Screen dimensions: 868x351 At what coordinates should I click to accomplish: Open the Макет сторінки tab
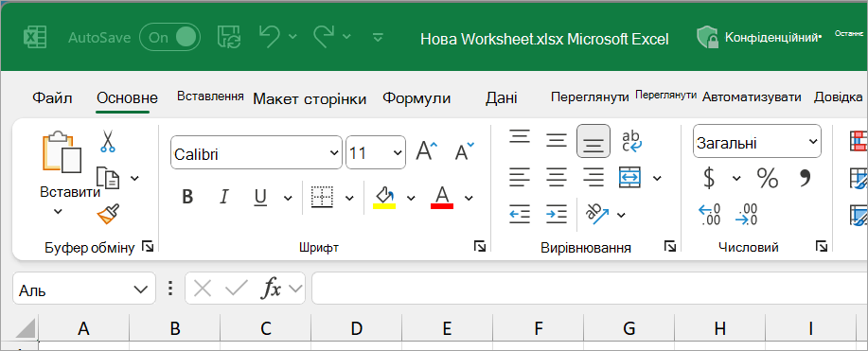[x=310, y=99]
